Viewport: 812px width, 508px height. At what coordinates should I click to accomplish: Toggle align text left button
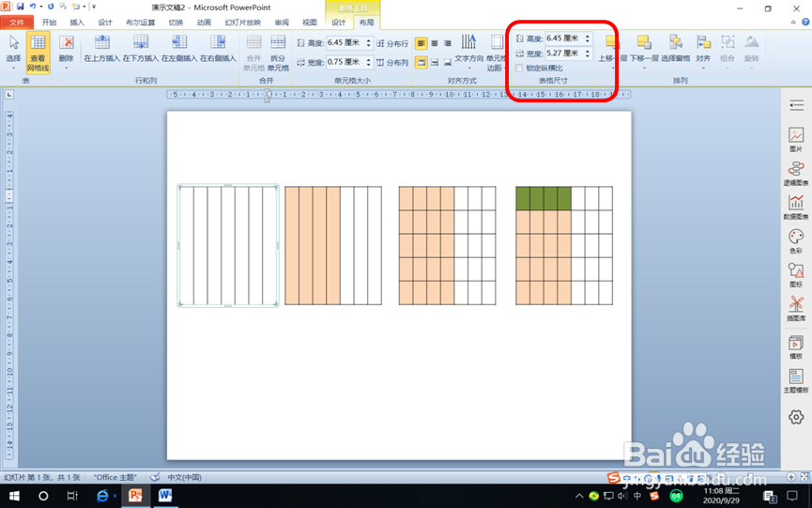tap(421, 43)
